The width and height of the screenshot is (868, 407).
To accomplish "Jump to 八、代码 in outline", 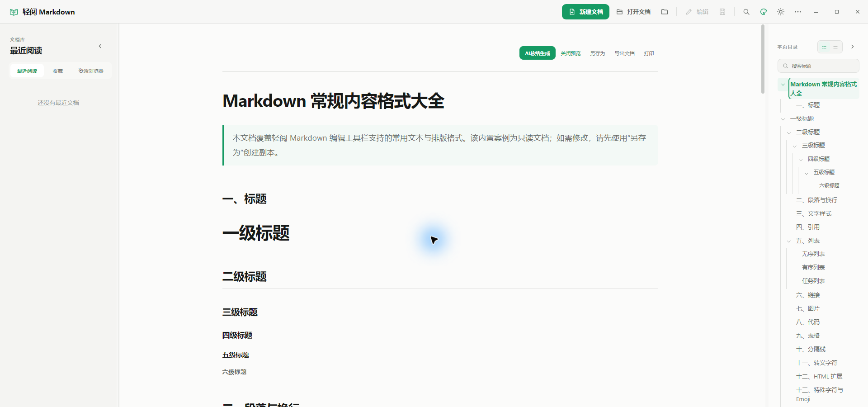I will tap(808, 322).
